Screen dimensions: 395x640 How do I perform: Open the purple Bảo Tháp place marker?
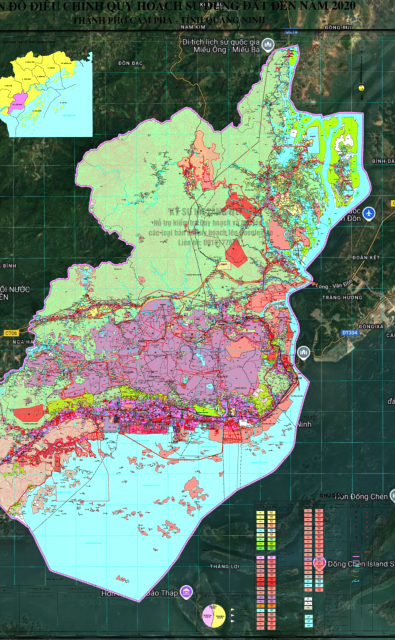186,592
